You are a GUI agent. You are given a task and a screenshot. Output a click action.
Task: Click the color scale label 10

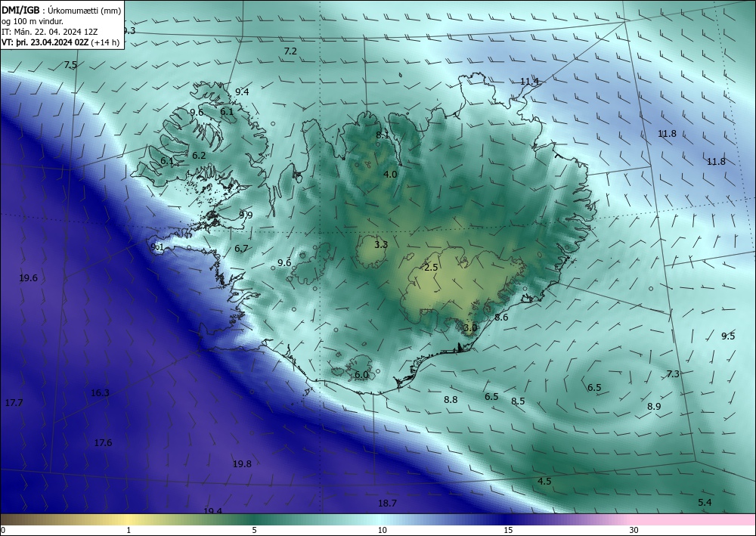pyautogui.click(x=383, y=530)
